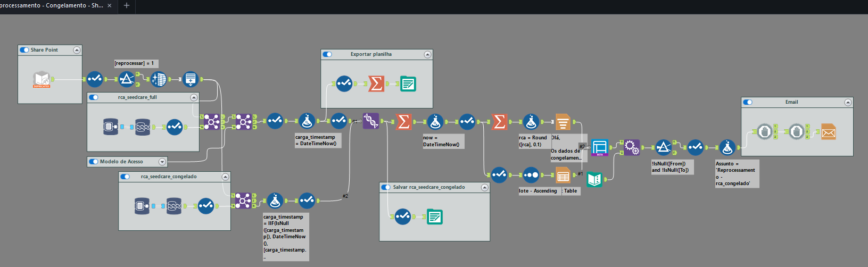This screenshot has height=267, width=868.
Task: Select the Append Fields gear tool
Action: click(632, 147)
